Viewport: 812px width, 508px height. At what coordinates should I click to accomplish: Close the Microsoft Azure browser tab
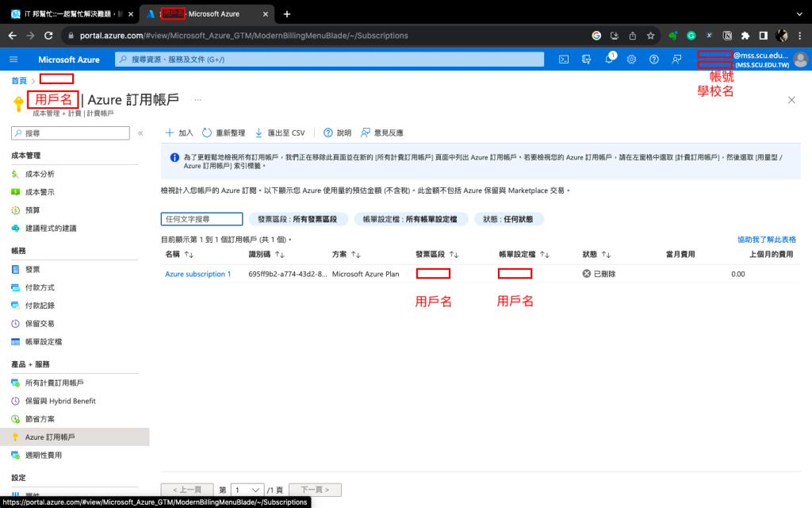tap(266, 14)
